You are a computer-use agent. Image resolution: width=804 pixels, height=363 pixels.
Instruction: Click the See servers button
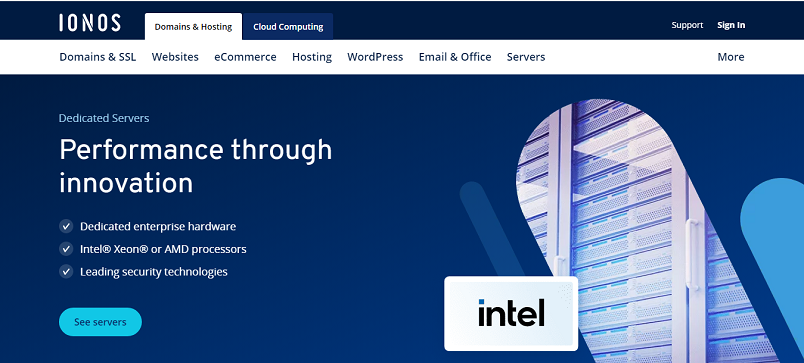(x=100, y=322)
